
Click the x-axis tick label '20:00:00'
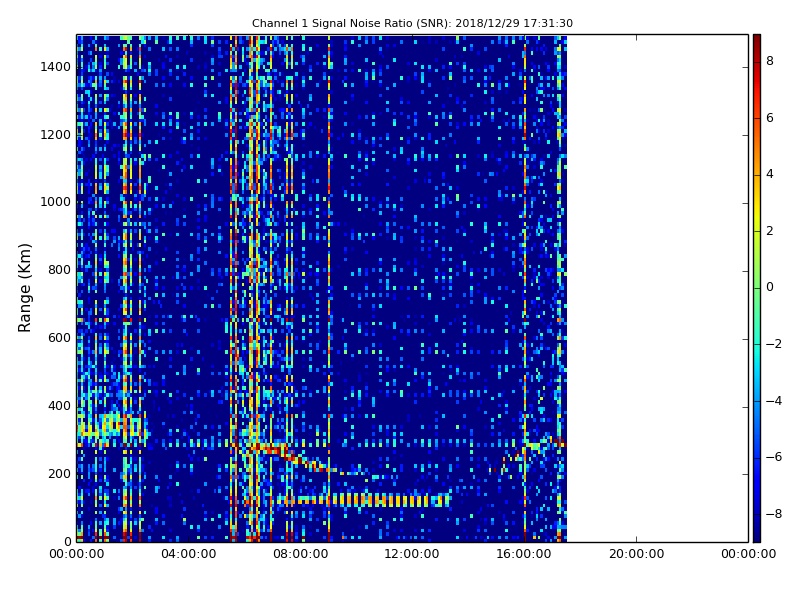(x=636, y=554)
